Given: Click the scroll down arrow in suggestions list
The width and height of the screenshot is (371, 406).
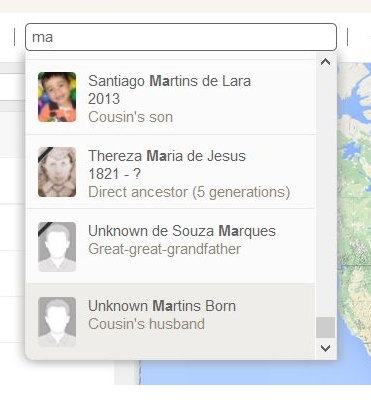Looking at the screenshot, I should [325, 348].
